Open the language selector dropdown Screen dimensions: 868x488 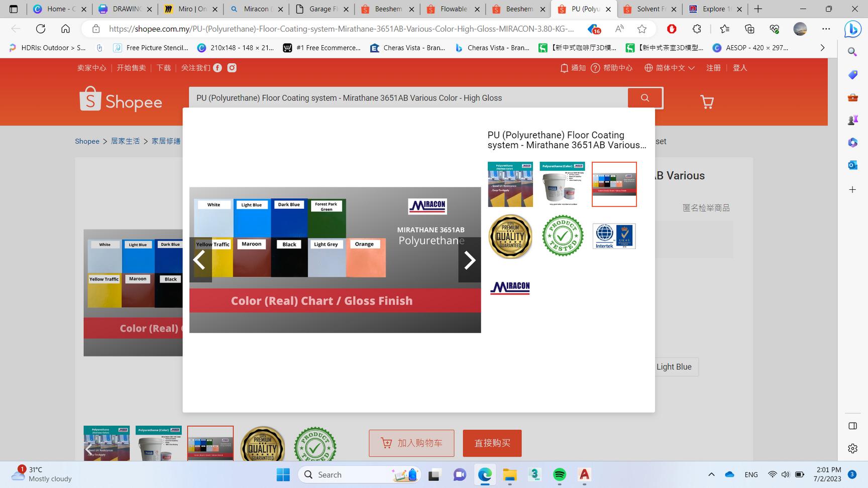(670, 68)
